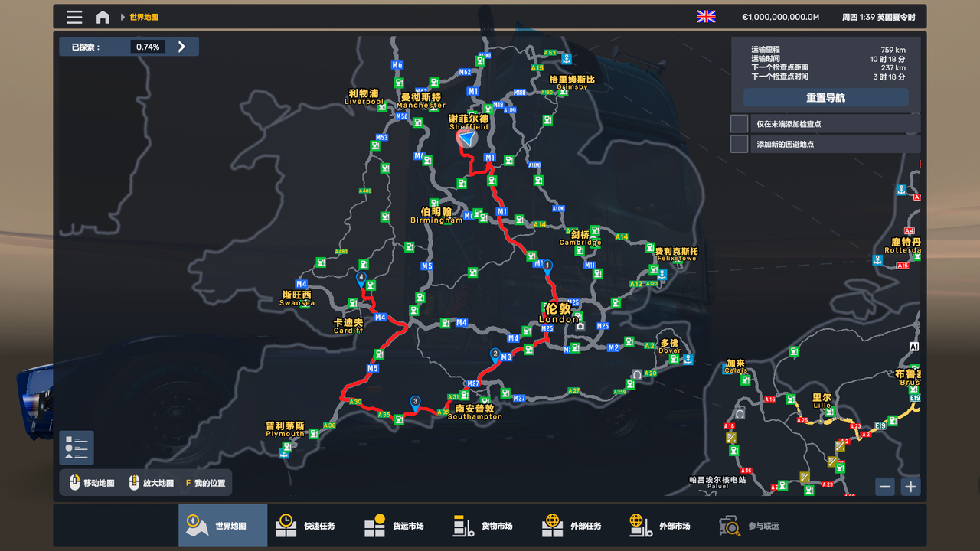Click 伦敦 London city label
Image resolution: width=980 pixels, height=551 pixels.
pos(559,313)
